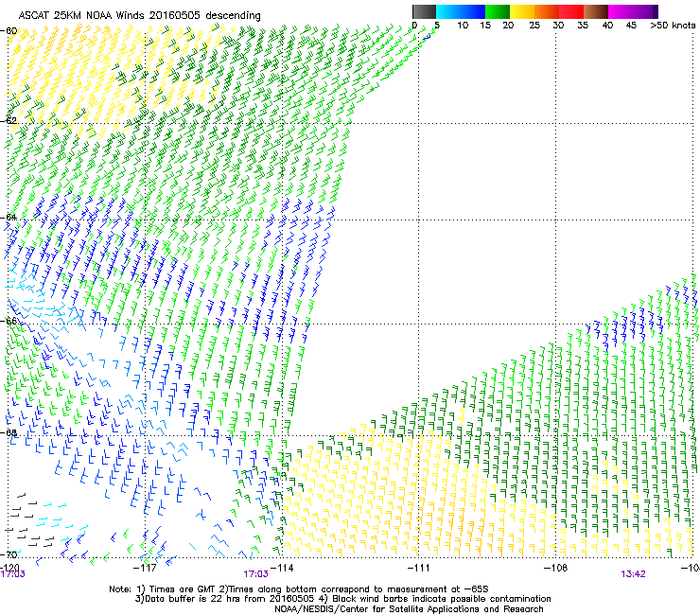Click the legend value '30'
Viewport: 700px width, 615px height.
558,26
